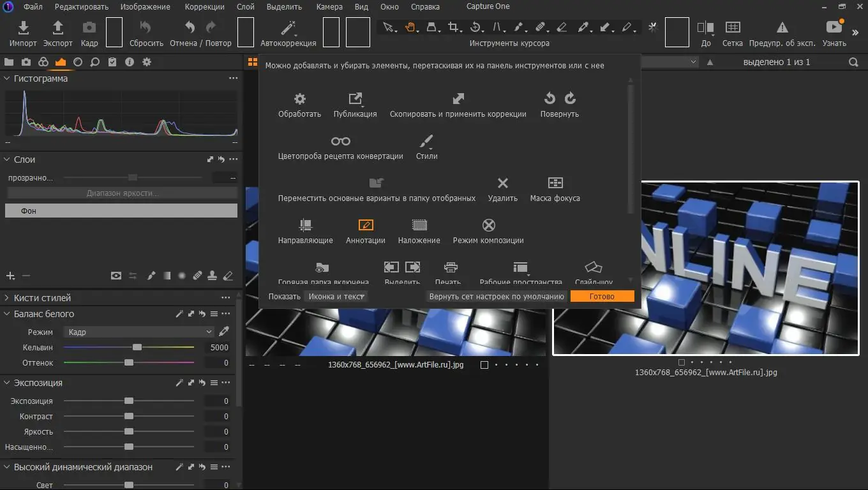Toggle layer mask visibility eye icon
Viewport: 868px width, 490px height.
coord(116,276)
